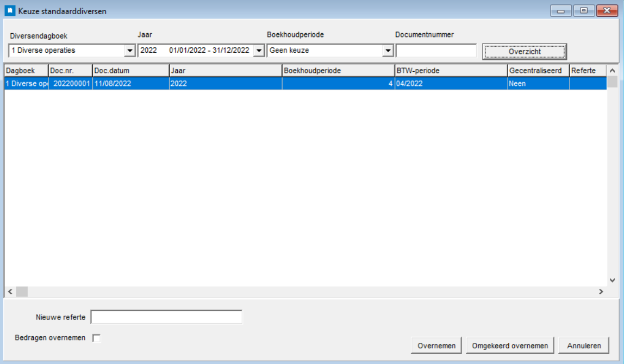Viewport: 624px width, 364px height.
Task: Click the vertical scrollbar thumb
Action: [613, 81]
